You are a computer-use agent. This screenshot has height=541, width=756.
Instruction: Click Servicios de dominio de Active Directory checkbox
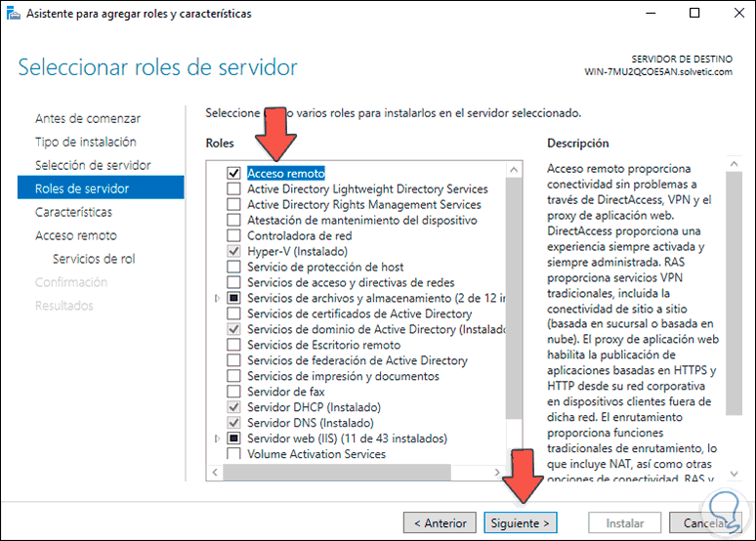[x=233, y=329]
